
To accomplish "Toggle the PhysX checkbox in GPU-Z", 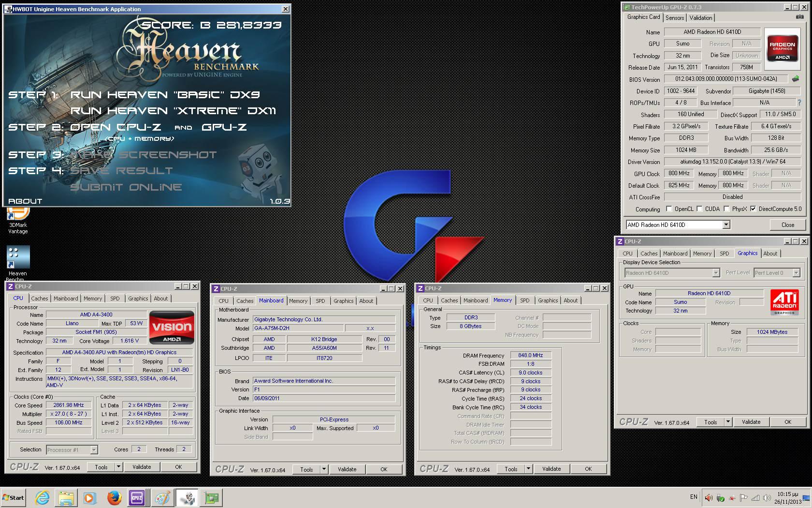I will tap(726, 209).
